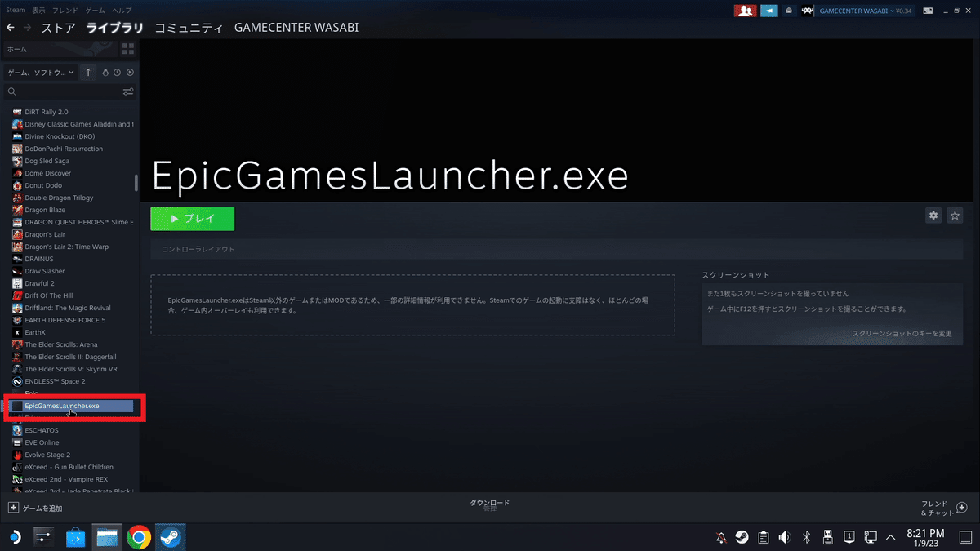
Task: Click スクリーンショットのキーを変更 link
Action: click(x=902, y=333)
